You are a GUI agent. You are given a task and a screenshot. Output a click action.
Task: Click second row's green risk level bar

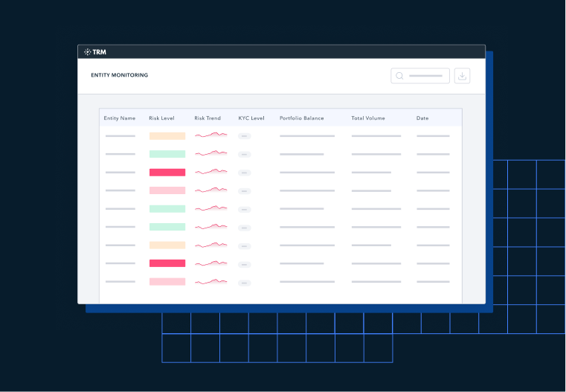tap(167, 154)
